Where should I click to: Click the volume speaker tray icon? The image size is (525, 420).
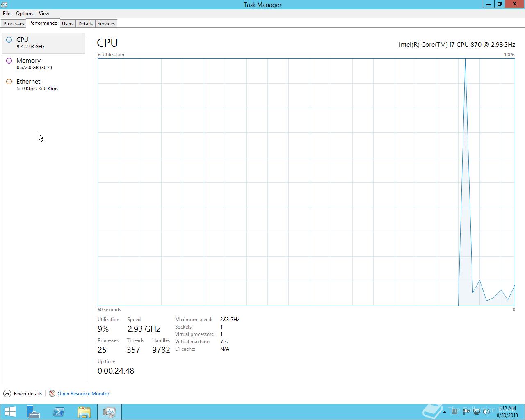pyautogui.click(x=487, y=412)
